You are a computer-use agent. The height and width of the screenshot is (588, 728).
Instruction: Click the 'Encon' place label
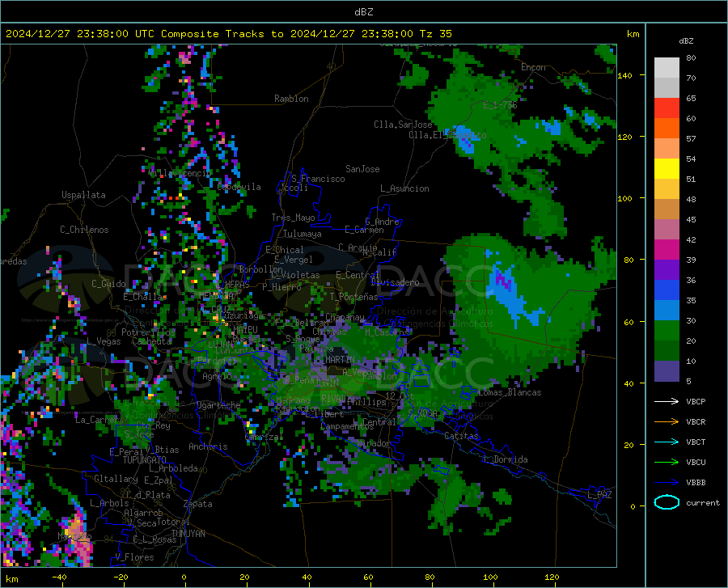click(x=533, y=67)
